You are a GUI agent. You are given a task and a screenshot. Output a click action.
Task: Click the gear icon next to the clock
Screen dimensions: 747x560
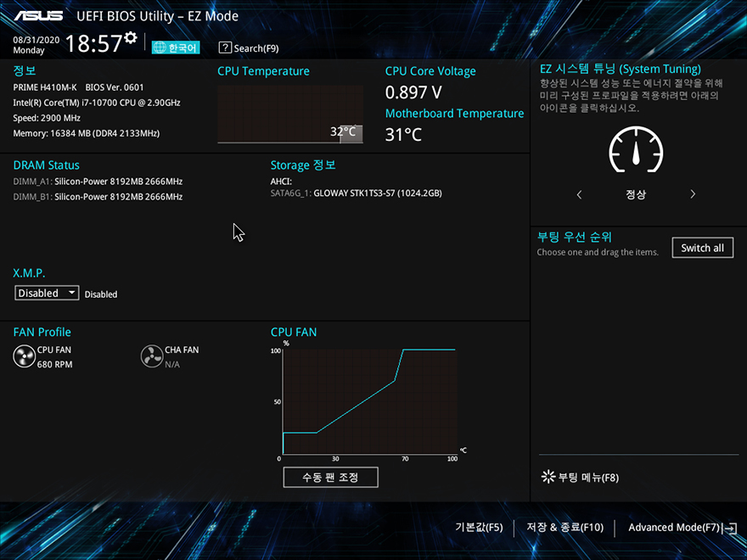(x=130, y=37)
